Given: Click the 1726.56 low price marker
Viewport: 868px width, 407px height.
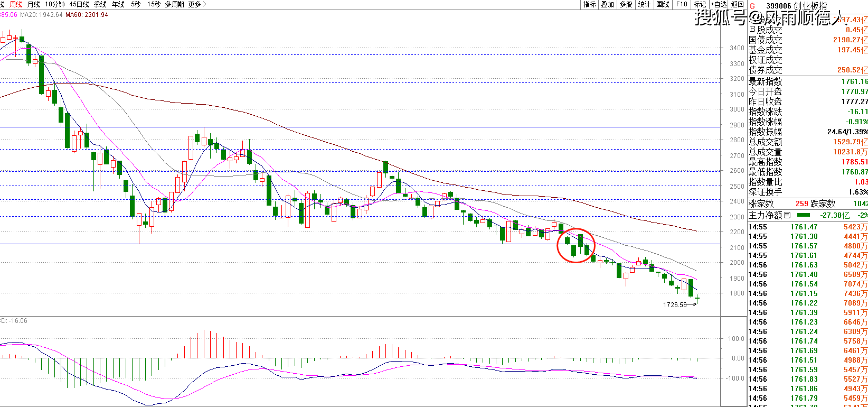Looking at the screenshot, I should click(675, 305).
